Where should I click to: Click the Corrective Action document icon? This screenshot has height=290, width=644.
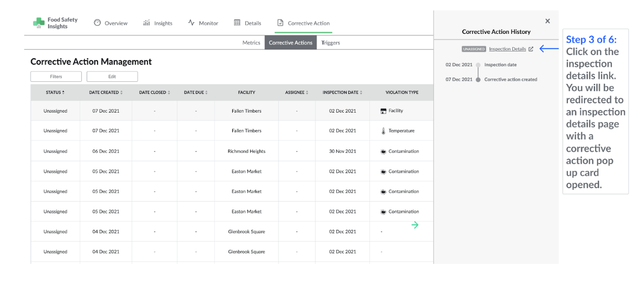[x=280, y=23]
